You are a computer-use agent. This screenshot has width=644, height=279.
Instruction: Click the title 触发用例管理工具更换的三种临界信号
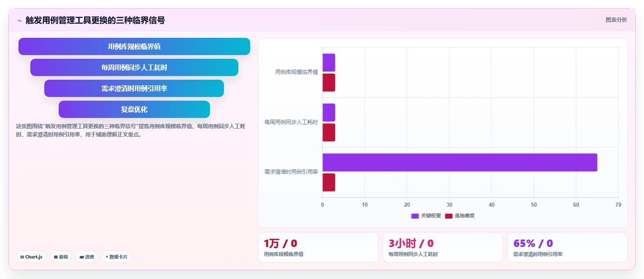(x=95, y=20)
